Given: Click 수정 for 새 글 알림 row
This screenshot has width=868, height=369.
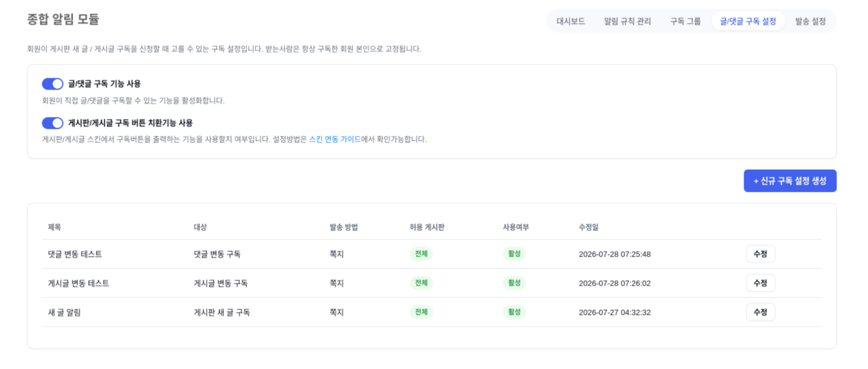Looking at the screenshot, I should [760, 312].
